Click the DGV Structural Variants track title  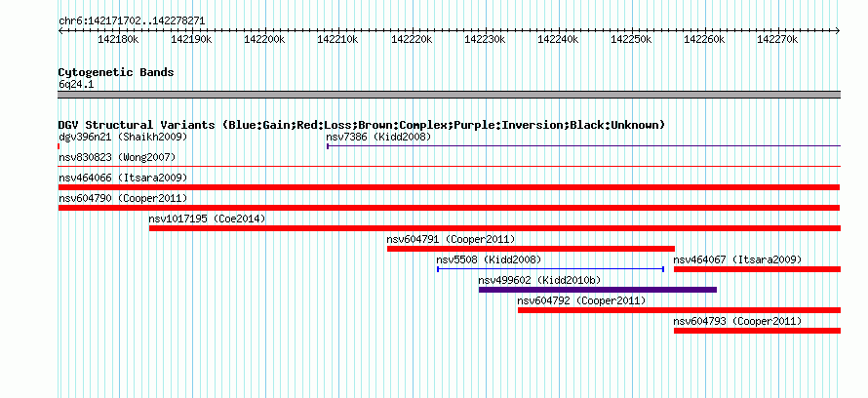pyautogui.click(x=362, y=125)
